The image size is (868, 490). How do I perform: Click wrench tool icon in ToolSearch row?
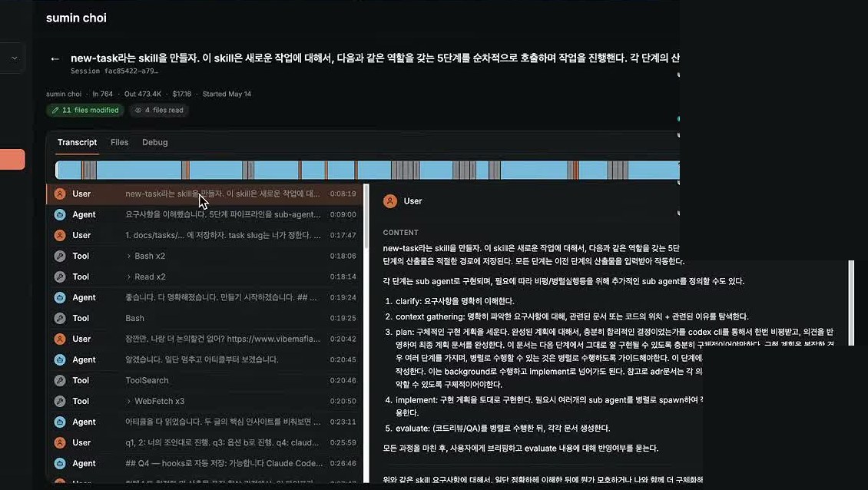tap(60, 380)
